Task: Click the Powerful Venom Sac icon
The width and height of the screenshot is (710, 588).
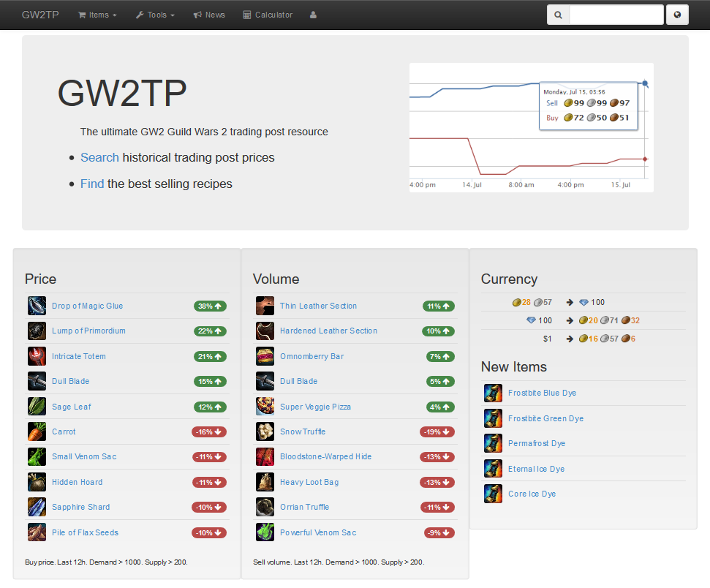Action: pos(265,532)
